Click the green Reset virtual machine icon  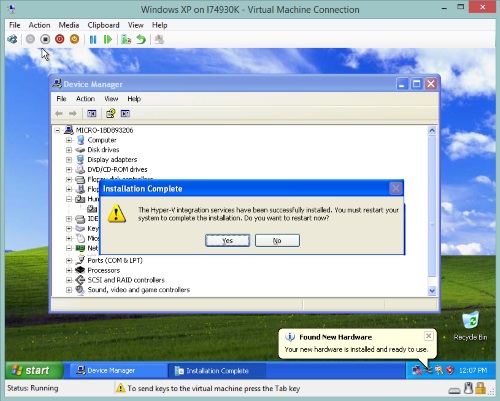(108, 40)
